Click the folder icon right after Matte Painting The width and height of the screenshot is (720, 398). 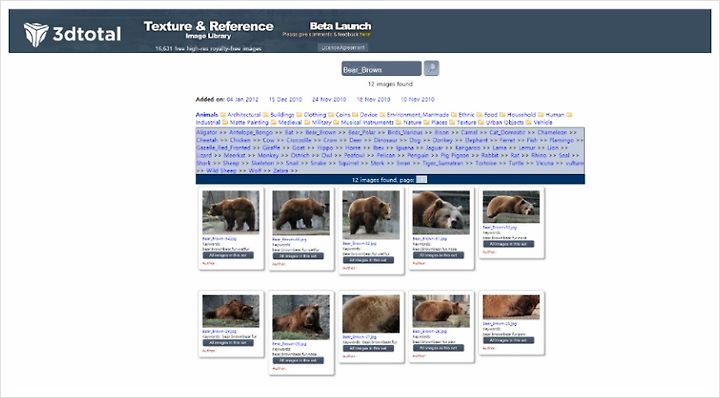tap(273, 123)
